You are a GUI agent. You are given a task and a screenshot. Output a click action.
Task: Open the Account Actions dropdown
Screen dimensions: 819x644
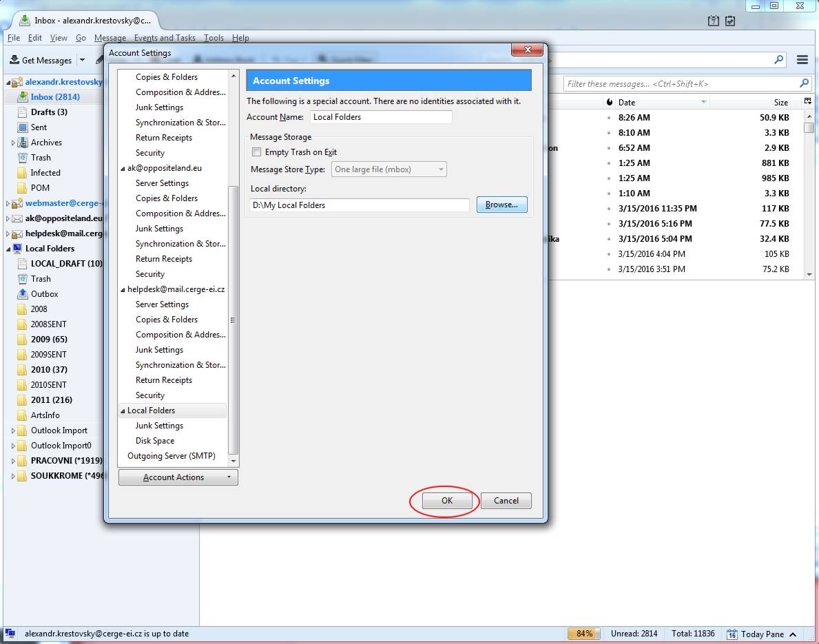(178, 477)
